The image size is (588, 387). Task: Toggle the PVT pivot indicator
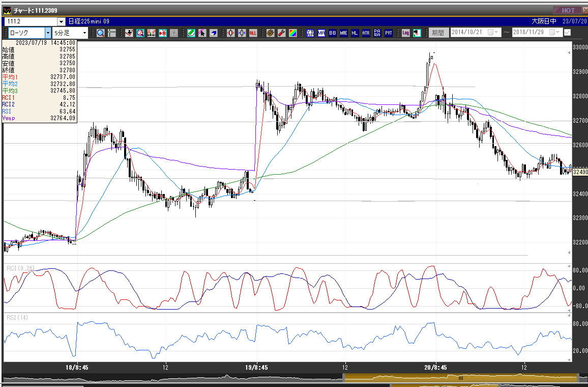click(x=389, y=33)
